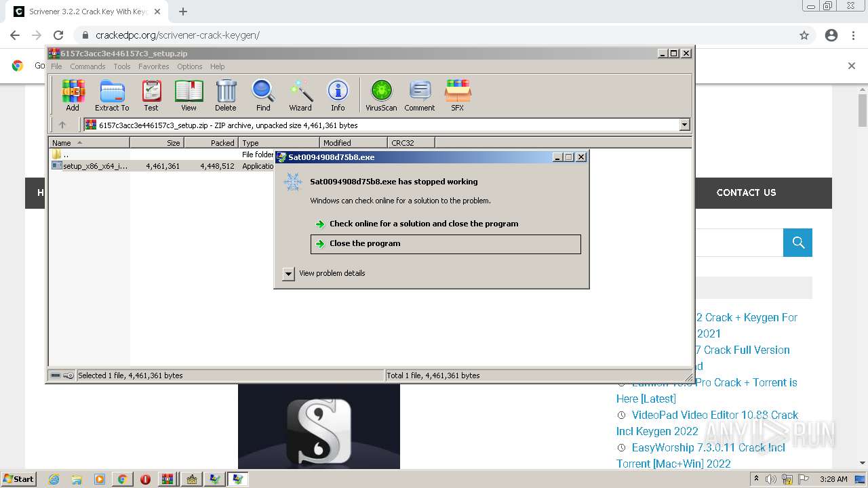Open Windows Media Player taskbar icon

[x=100, y=479]
